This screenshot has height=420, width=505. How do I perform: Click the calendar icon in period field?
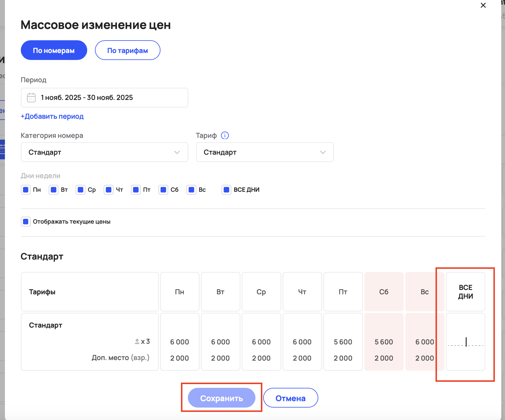(31, 98)
